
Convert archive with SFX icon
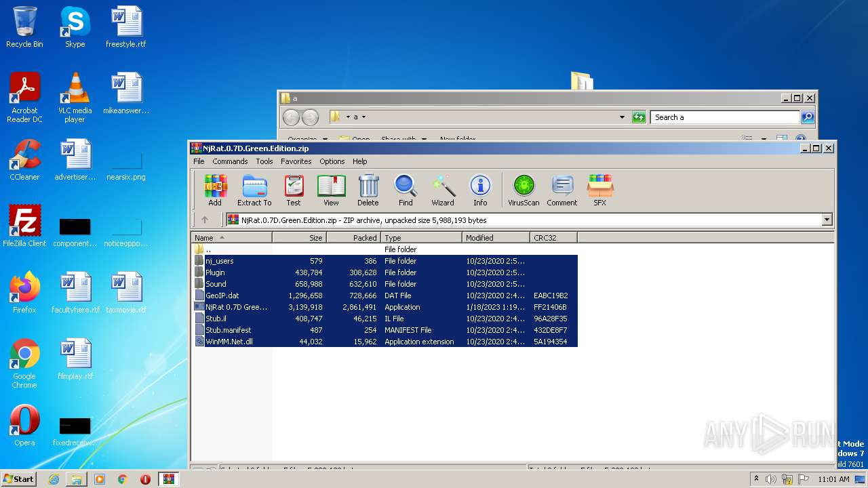coord(600,190)
